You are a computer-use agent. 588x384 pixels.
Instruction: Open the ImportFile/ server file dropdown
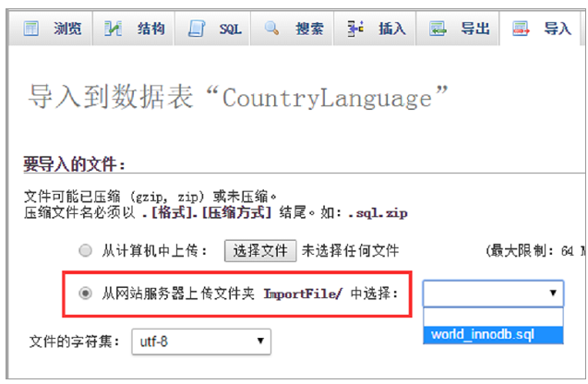pyautogui.click(x=493, y=294)
